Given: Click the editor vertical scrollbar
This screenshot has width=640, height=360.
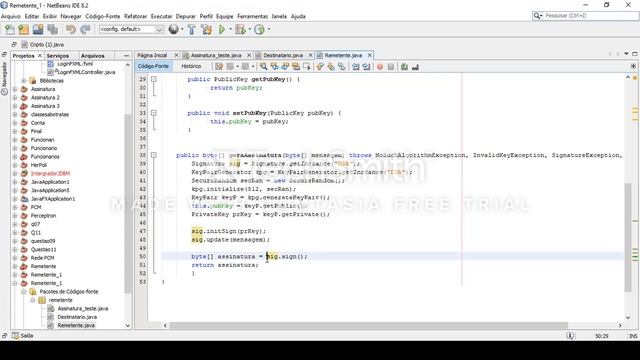Looking at the screenshot, I should (628, 238).
